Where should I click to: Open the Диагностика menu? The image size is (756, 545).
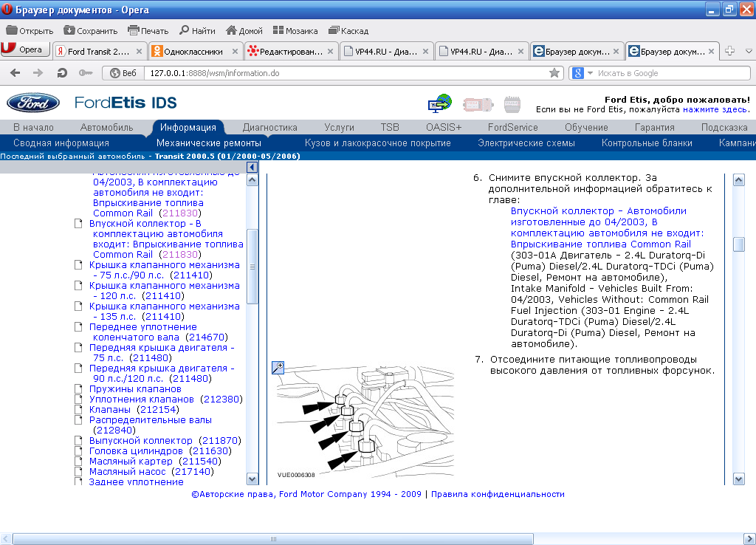[269, 127]
